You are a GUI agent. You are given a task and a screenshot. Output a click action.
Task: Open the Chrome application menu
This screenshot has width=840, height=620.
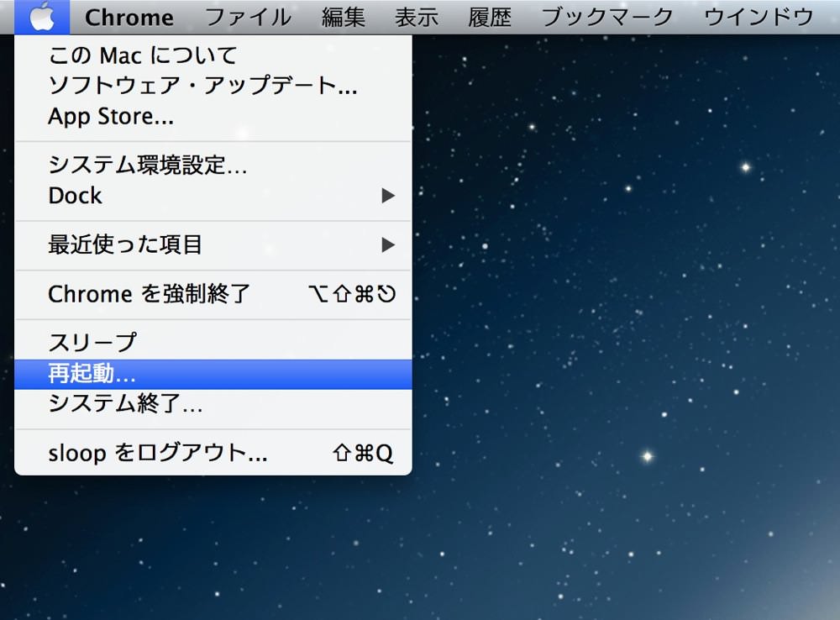(129, 17)
